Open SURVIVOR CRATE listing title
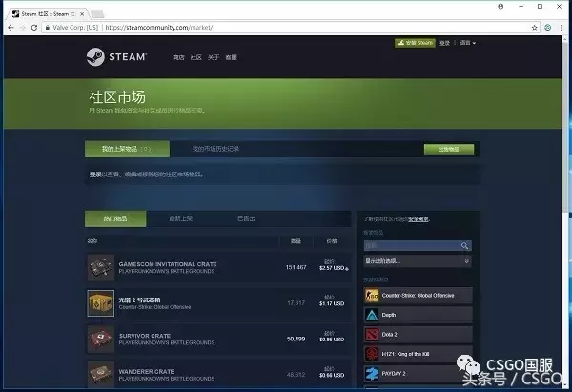The image size is (572, 392). pyautogui.click(x=145, y=336)
